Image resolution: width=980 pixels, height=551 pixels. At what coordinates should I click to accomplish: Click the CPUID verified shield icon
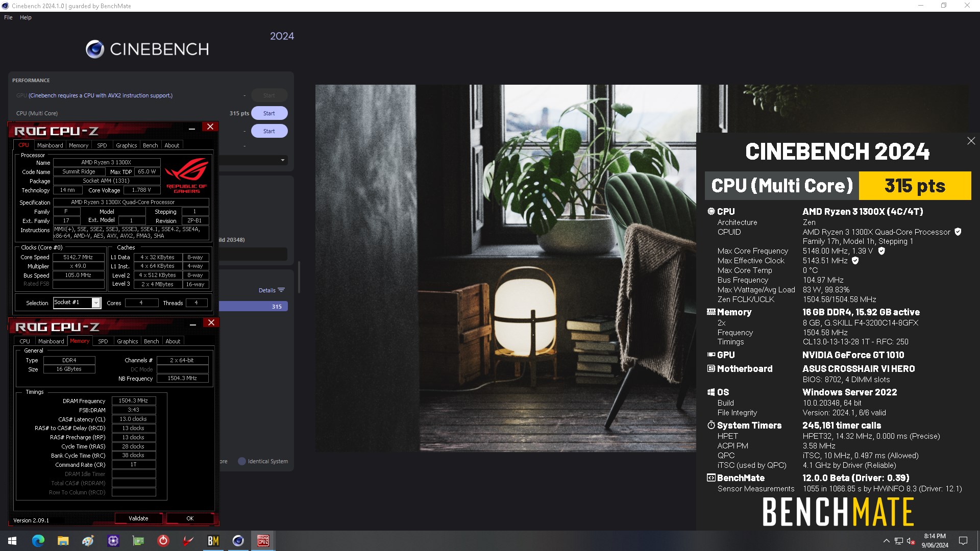pos(958,232)
